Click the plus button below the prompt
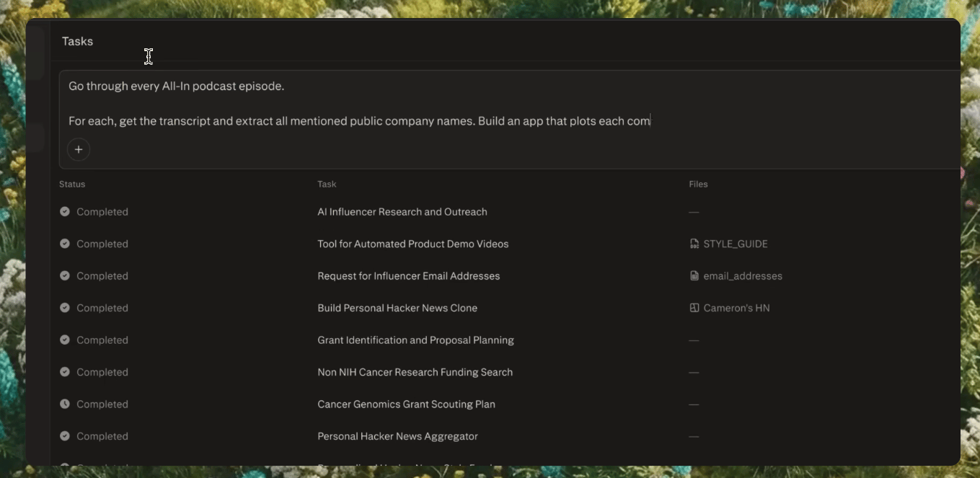The image size is (980, 478). click(x=79, y=149)
